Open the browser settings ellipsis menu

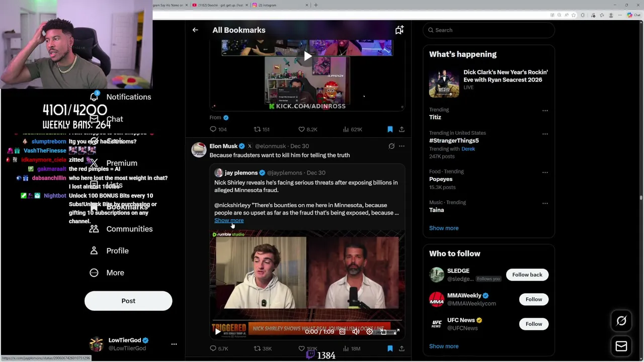click(621, 15)
